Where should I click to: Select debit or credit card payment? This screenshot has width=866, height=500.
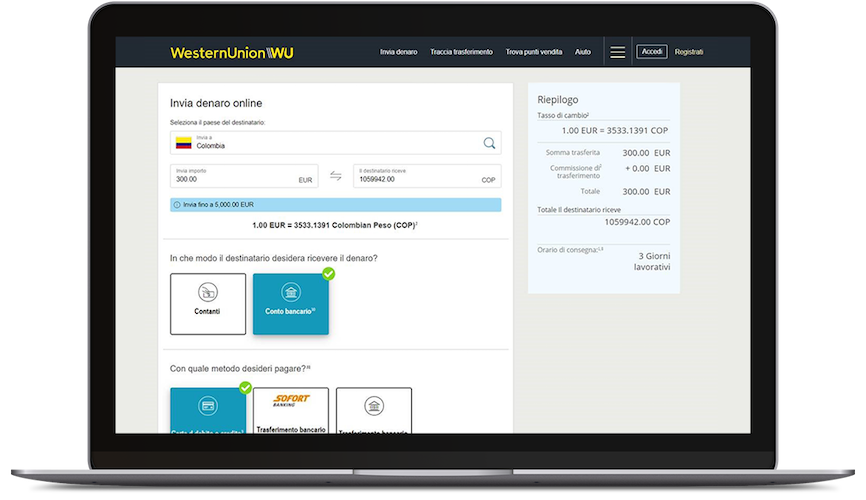coord(208,412)
